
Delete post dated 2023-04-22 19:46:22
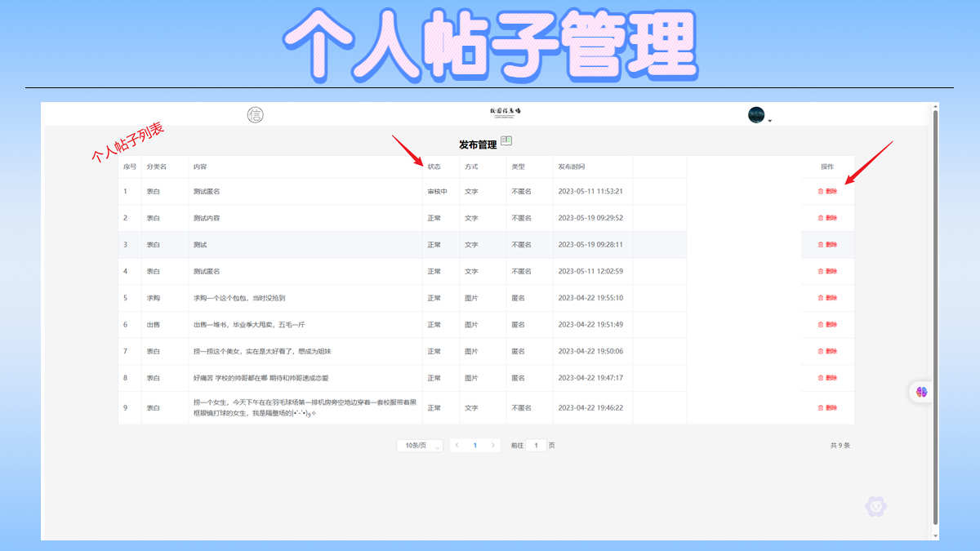click(827, 407)
